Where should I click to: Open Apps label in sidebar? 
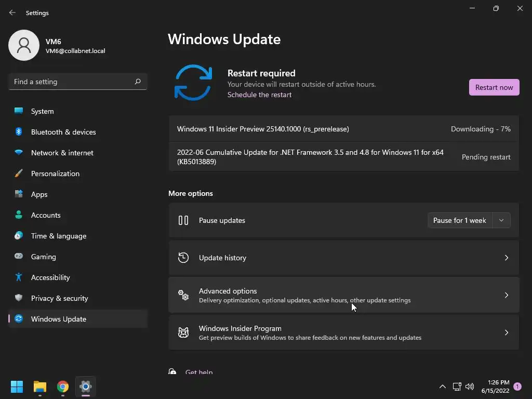(x=39, y=194)
